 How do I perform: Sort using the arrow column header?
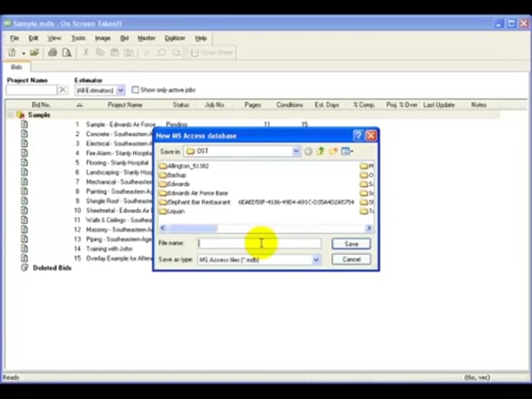tap(79, 105)
